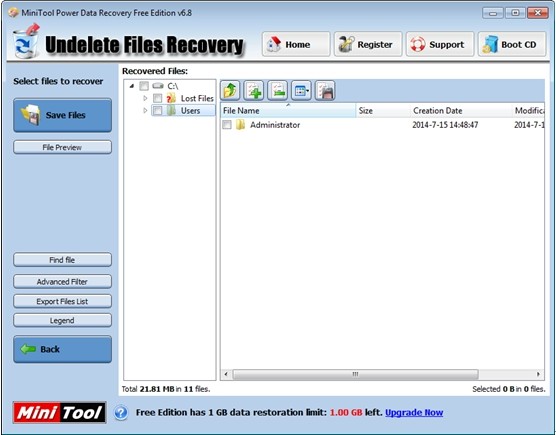Click Export Files List
The height and width of the screenshot is (435, 556).
62,301
